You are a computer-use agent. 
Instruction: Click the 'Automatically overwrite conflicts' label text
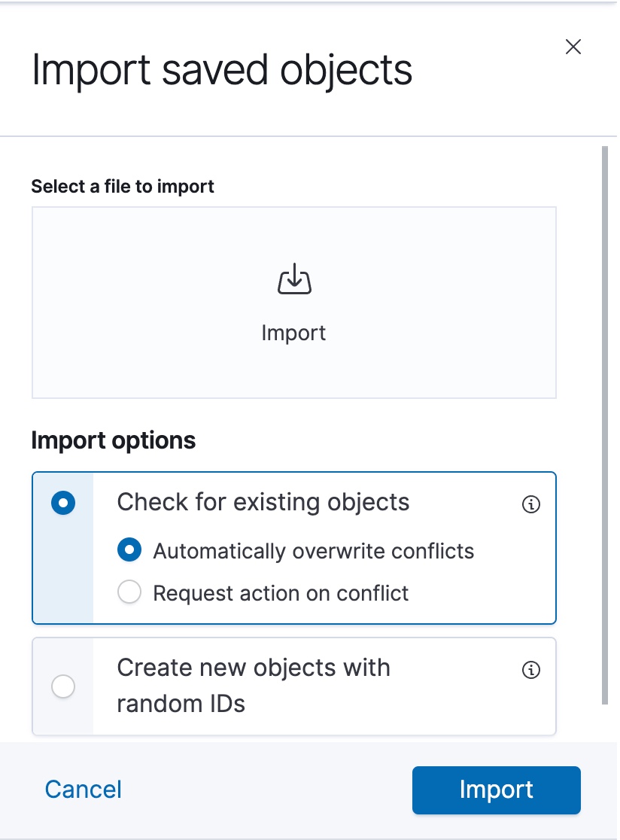coord(314,551)
